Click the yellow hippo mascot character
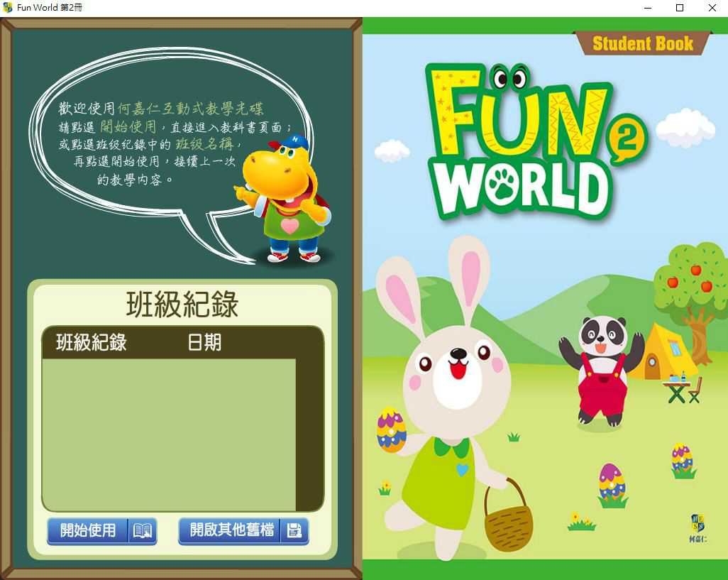This screenshot has height=580, width=728. click(283, 199)
